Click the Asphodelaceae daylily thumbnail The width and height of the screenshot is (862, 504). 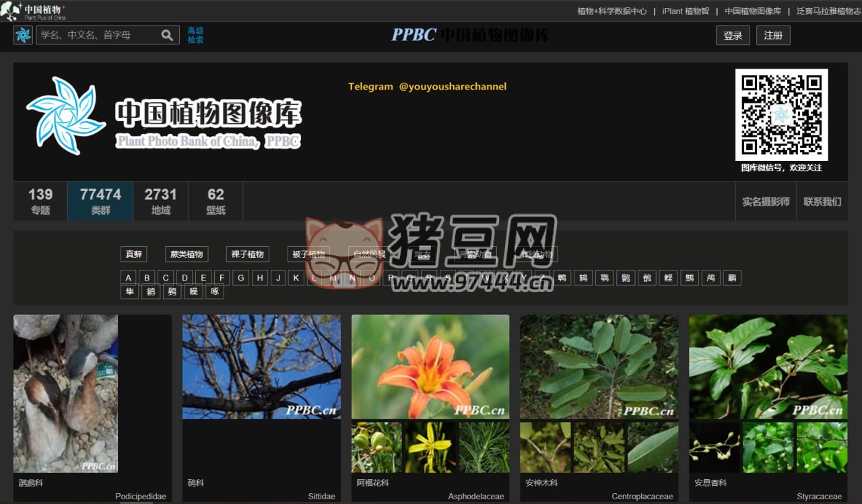[430, 366]
